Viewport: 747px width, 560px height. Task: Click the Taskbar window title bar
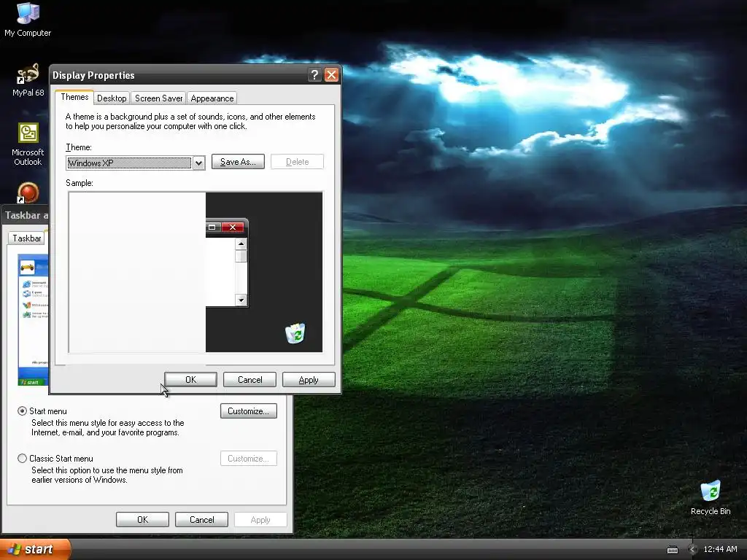(x=25, y=215)
